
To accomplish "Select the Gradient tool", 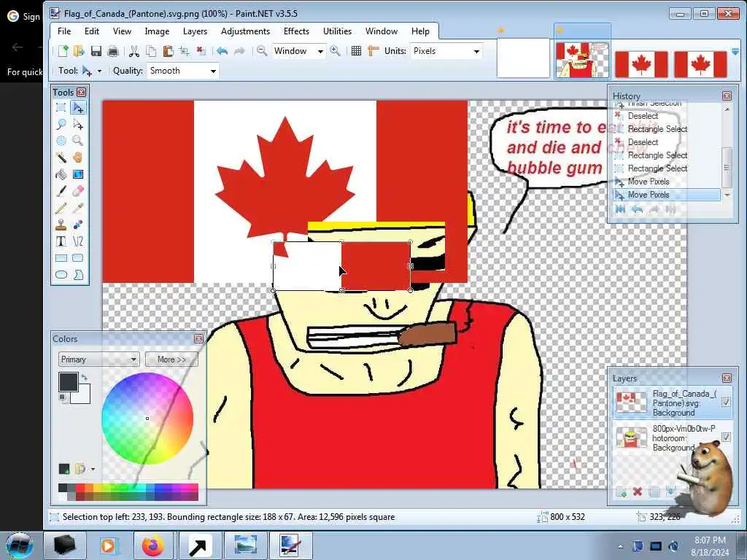I will coord(77,174).
